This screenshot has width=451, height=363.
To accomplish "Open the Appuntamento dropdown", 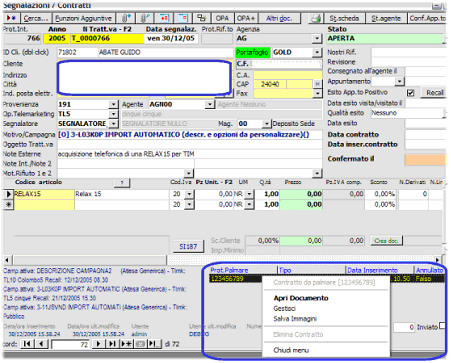I will (399, 81).
